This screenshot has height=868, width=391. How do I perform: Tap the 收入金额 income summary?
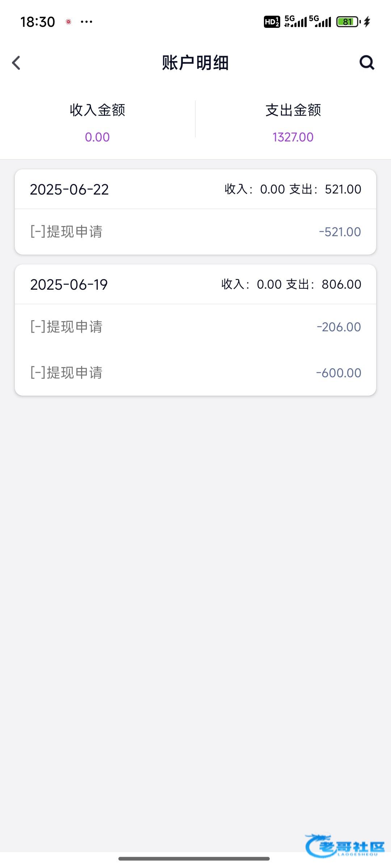tap(97, 110)
